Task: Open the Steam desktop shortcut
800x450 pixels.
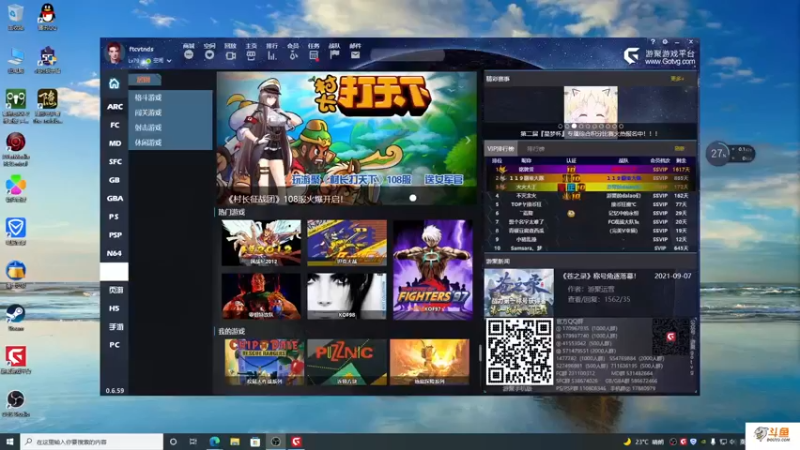Action: click(x=16, y=317)
